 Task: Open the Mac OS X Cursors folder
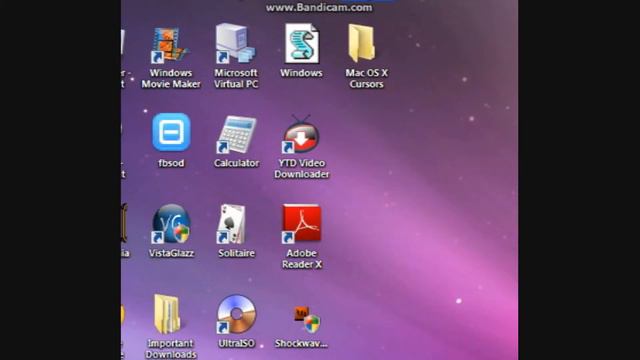[362, 42]
